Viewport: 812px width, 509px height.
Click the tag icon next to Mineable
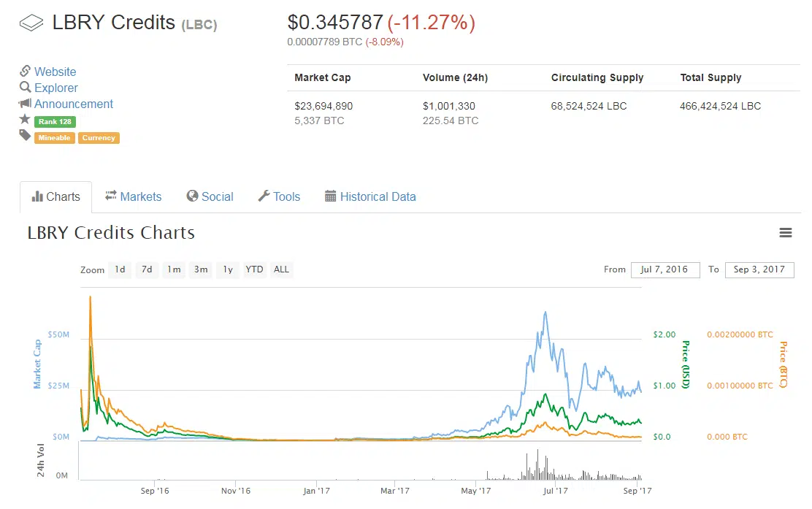tap(25, 136)
